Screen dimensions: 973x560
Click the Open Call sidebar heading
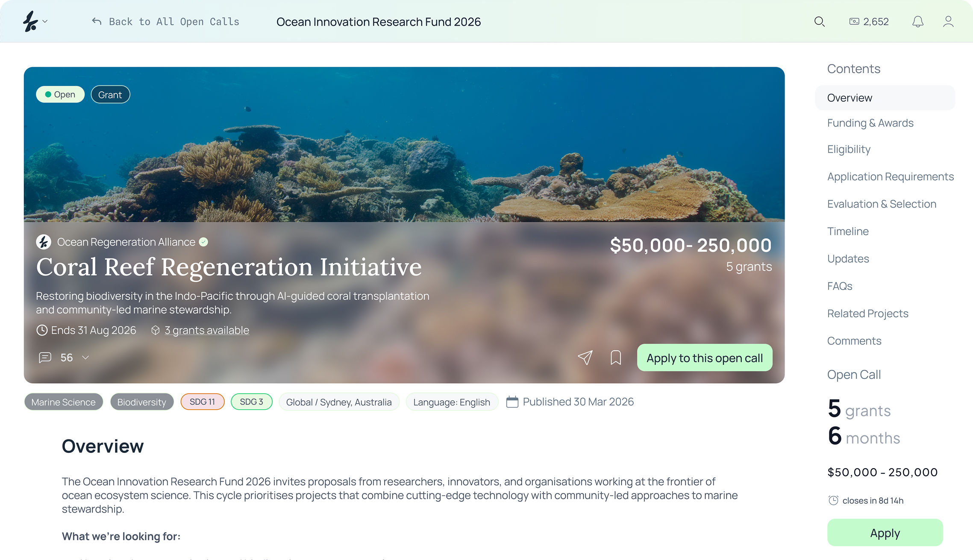[854, 375]
